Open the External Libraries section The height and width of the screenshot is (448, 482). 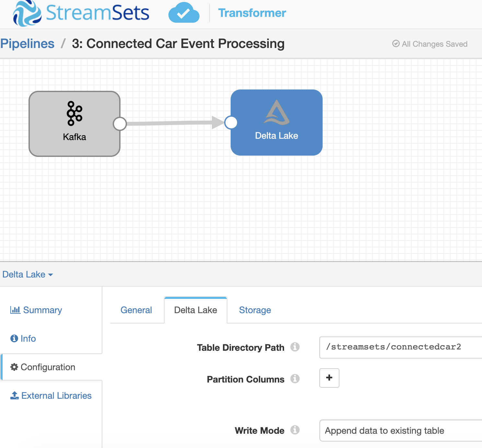[51, 396]
